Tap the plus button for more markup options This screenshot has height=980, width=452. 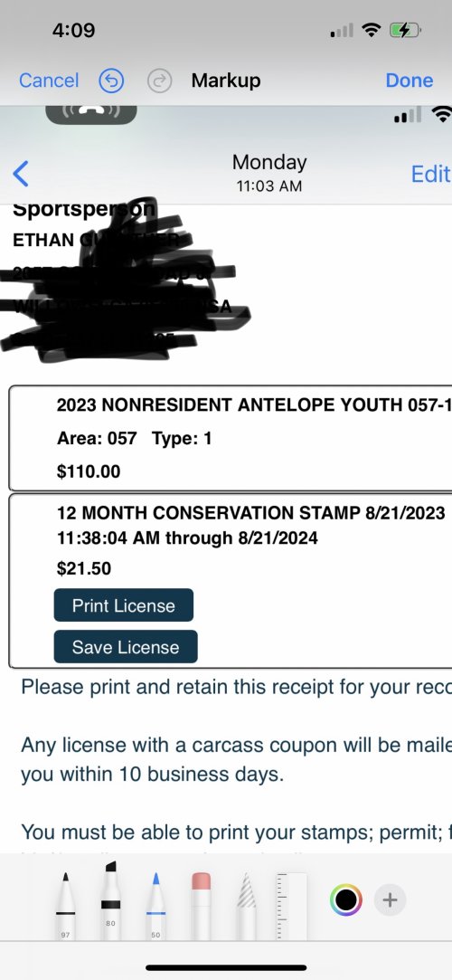391,900
